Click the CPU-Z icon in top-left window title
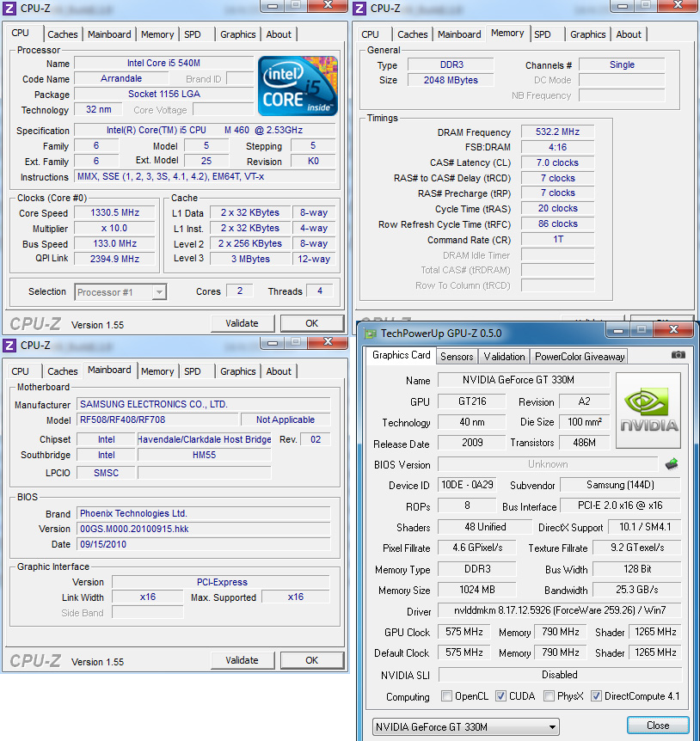 pos(10,8)
